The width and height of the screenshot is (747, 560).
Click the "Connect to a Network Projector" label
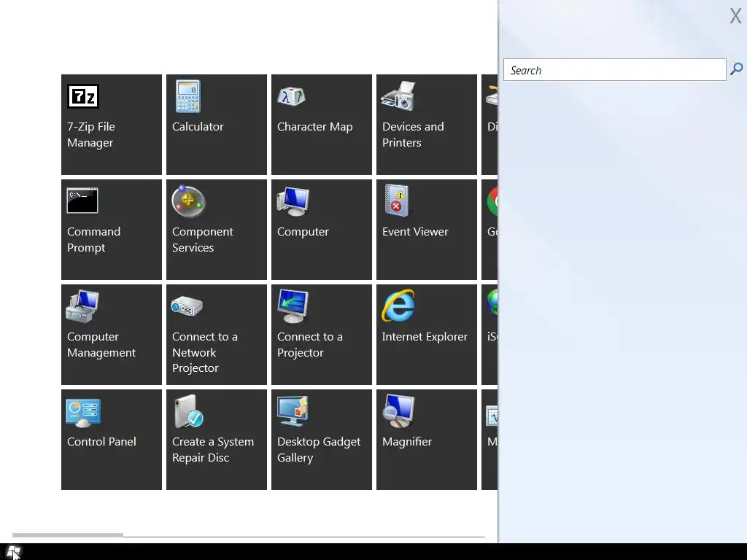[x=205, y=352]
